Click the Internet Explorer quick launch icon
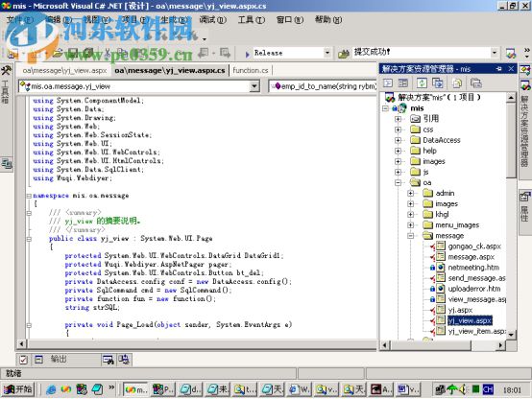532x399 pixels. (51, 389)
